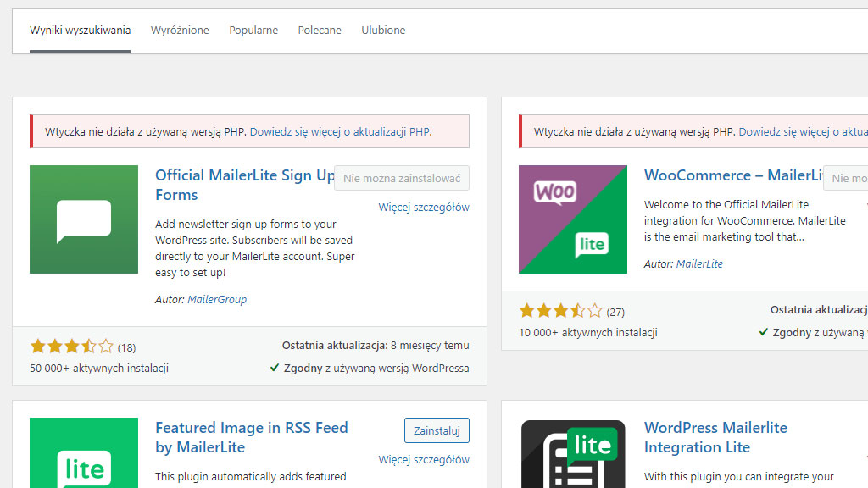The width and height of the screenshot is (868, 488).
Task: Click the 10 000+ aktywnych instalacji text
Action: click(x=588, y=332)
